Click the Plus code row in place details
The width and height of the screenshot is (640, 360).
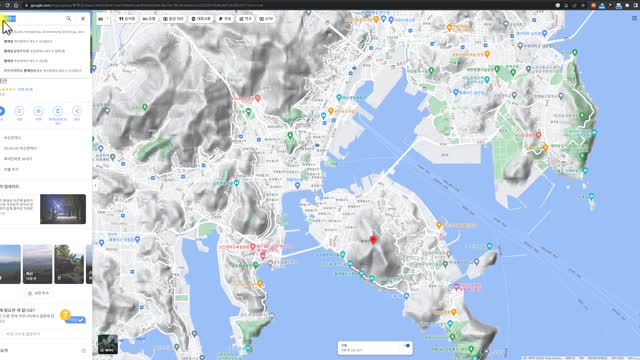pyautogui.click(x=44, y=148)
